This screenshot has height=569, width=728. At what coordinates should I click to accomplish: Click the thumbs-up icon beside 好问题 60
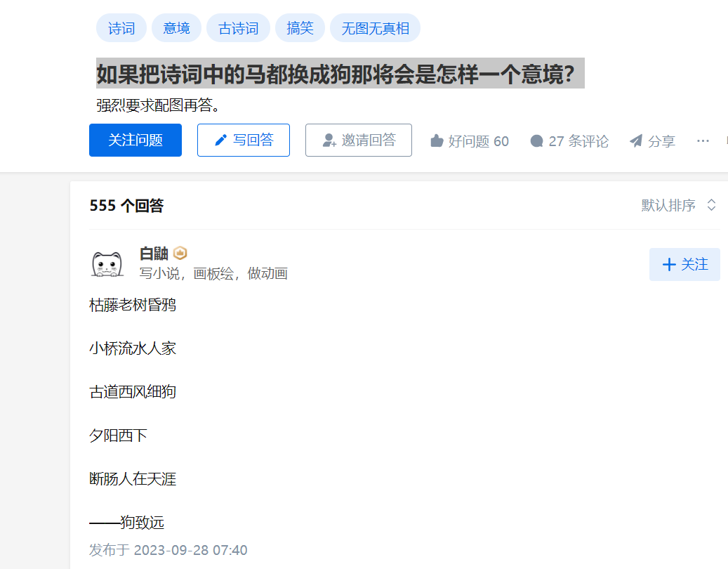pyautogui.click(x=437, y=140)
